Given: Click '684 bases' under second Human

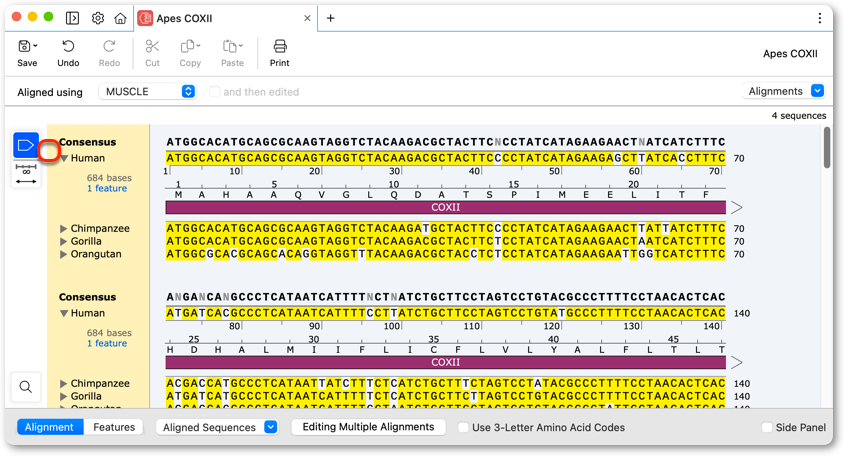Looking at the screenshot, I should [109, 333].
